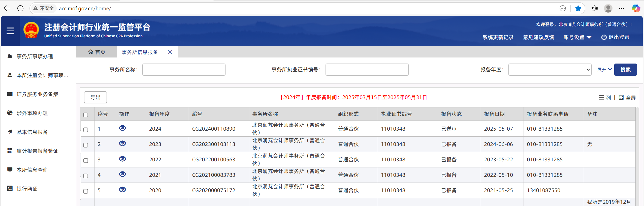Click the 退出登录 power icon
Viewport: 644px width, 206px height.
tap(604, 37)
